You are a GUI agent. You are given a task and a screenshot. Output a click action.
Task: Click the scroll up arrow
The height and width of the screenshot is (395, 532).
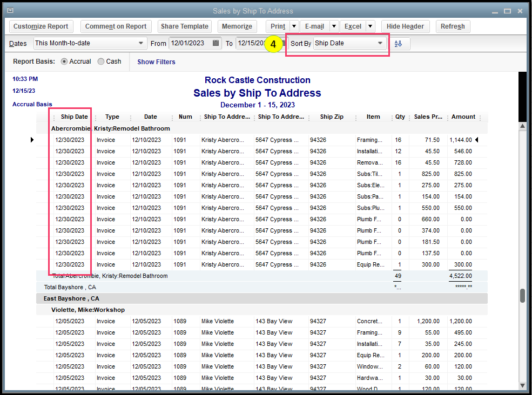[522, 126]
